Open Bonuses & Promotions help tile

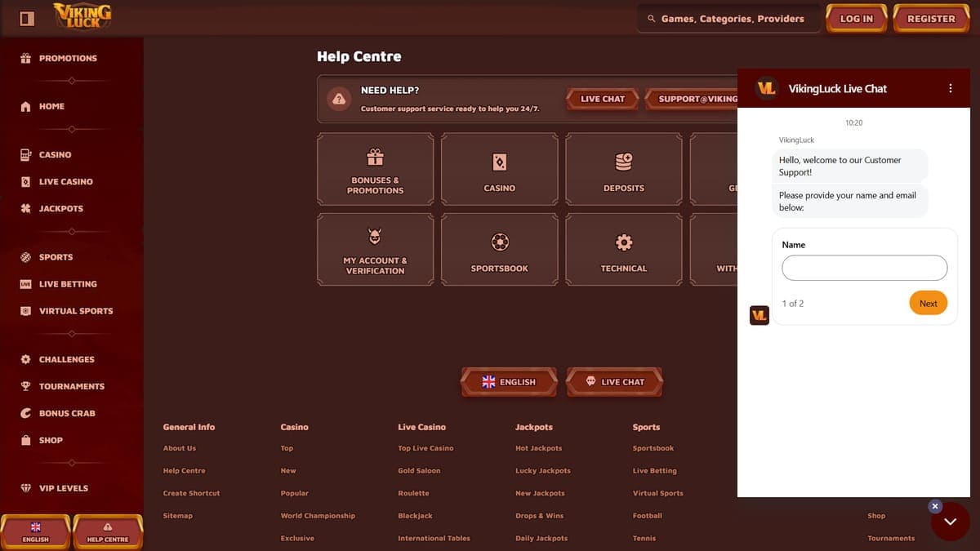[376, 169]
